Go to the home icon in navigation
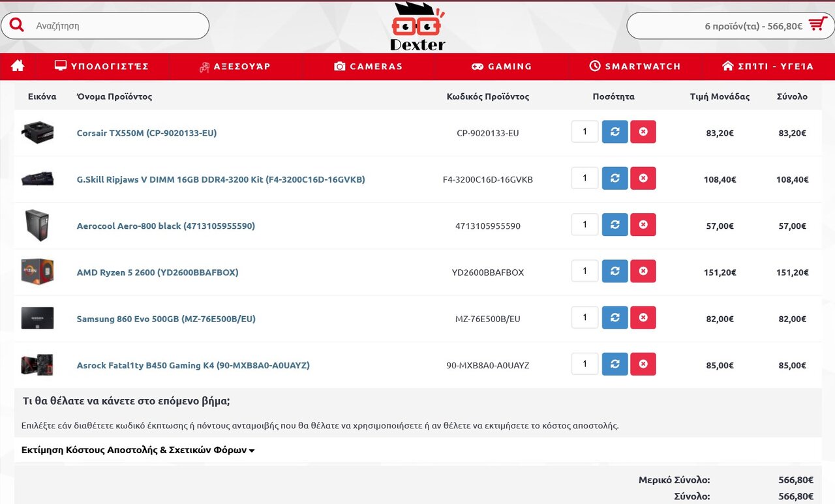 (x=18, y=66)
